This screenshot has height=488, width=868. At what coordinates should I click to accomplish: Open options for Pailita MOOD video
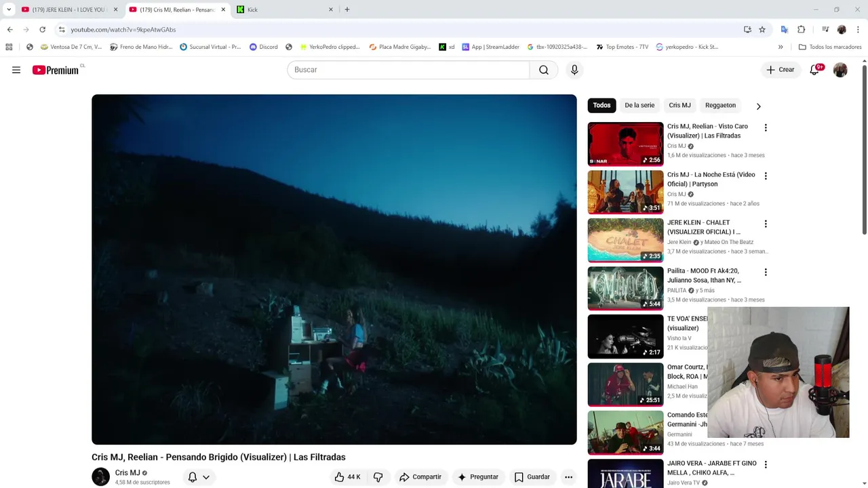pyautogui.click(x=766, y=272)
